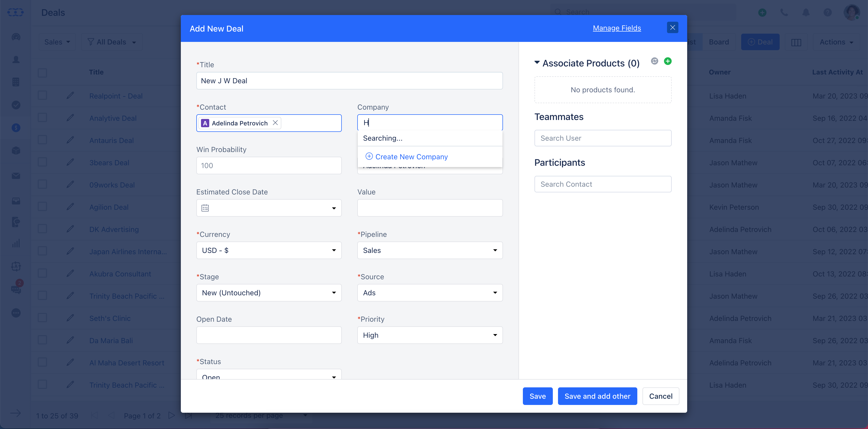Check the 09works Deal row checkbox

tap(42, 184)
